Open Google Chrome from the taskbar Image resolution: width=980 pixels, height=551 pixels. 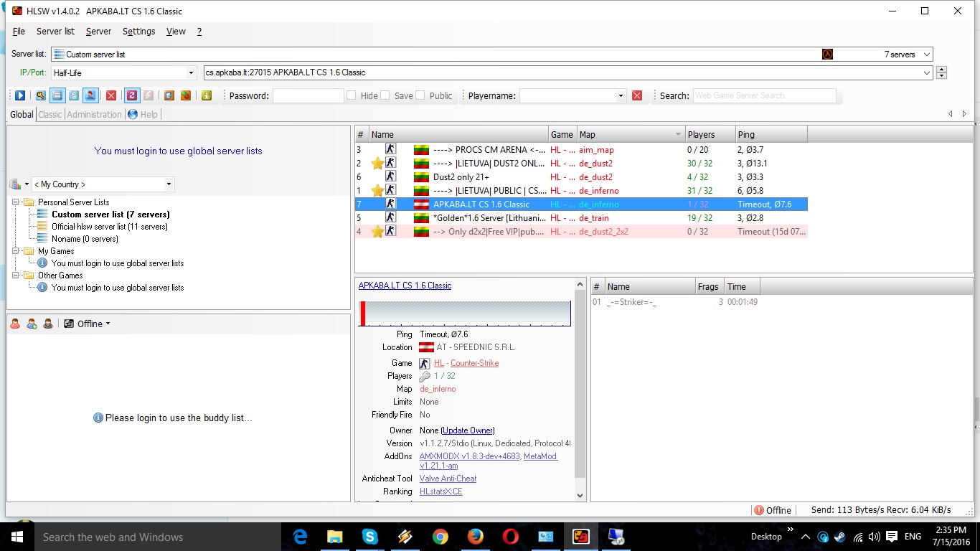[440, 537]
